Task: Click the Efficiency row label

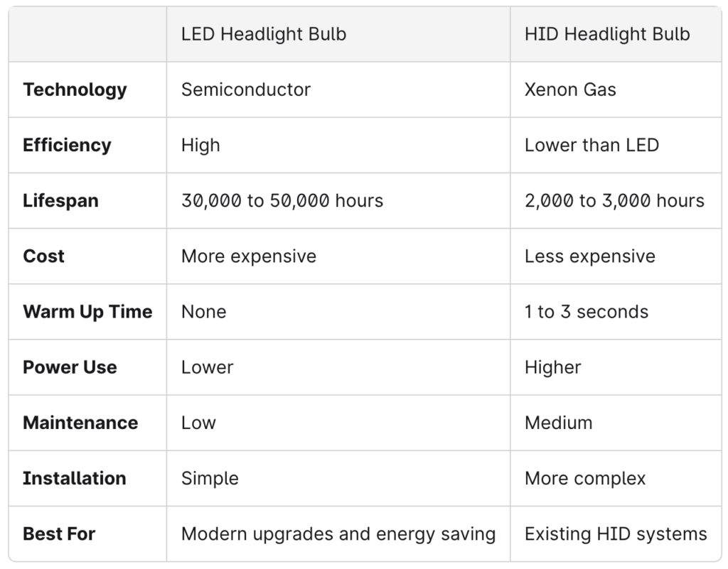Action: (67, 145)
